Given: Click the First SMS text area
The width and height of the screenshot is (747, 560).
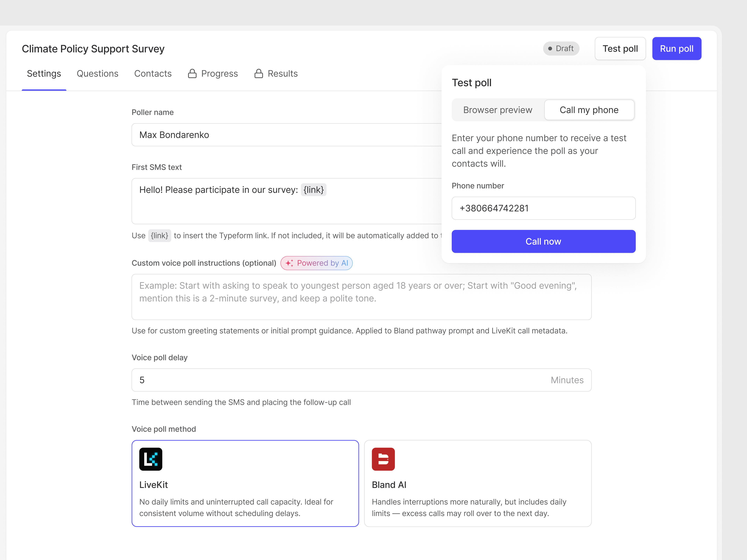Looking at the screenshot, I should point(287,201).
